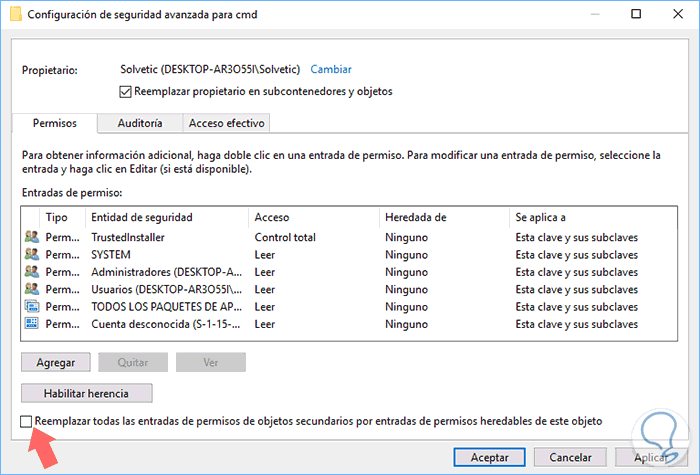Select the Administradores (DESKTOP-A... entry
The height and width of the screenshot is (475, 700).
point(349,272)
